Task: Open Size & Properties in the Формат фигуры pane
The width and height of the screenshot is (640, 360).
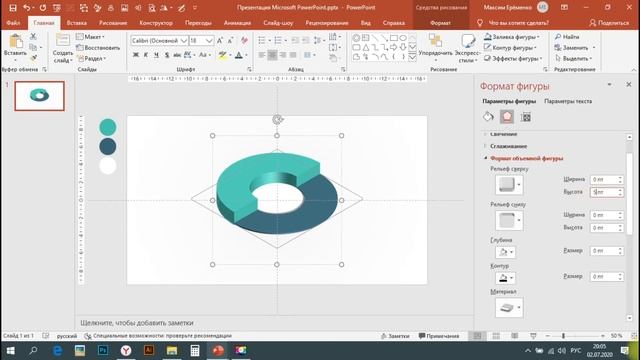Action: tap(526, 117)
